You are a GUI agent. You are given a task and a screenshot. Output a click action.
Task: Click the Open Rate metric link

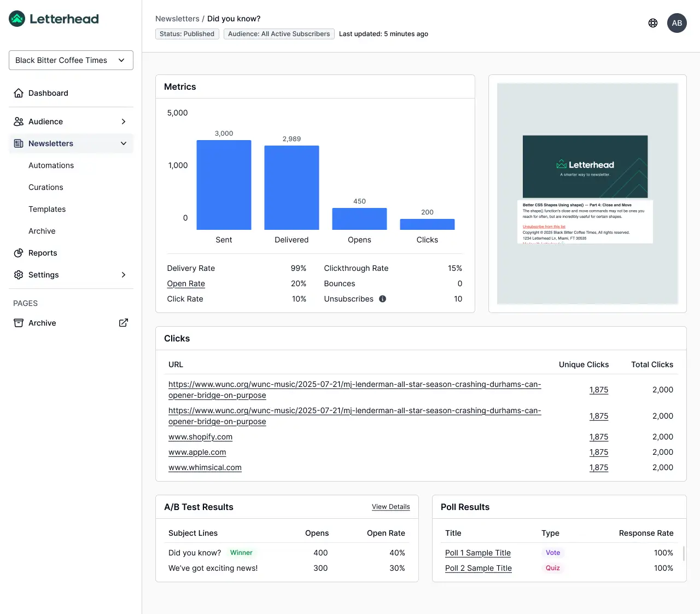coord(186,283)
